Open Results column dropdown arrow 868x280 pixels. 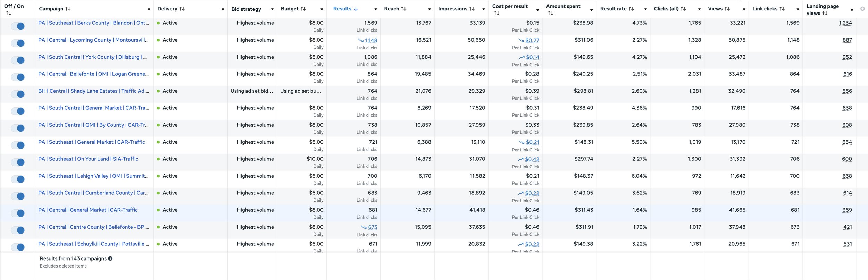pyautogui.click(x=376, y=9)
